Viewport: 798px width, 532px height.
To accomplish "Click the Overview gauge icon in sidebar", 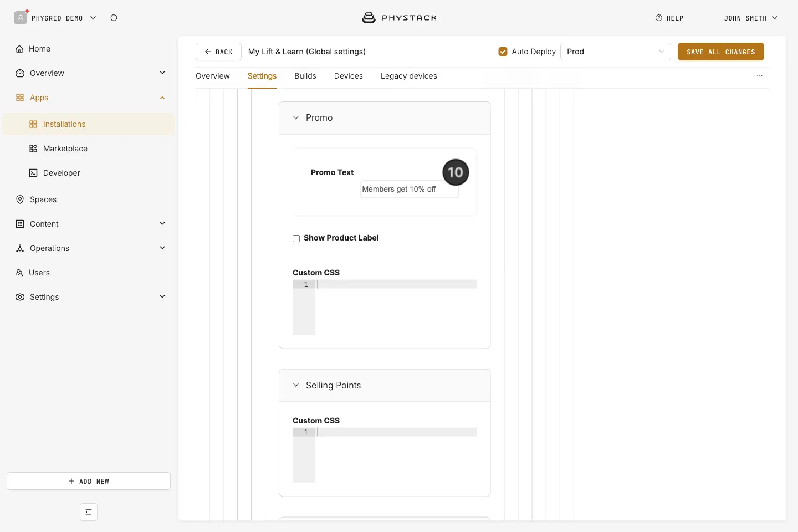I will click(x=20, y=73).
